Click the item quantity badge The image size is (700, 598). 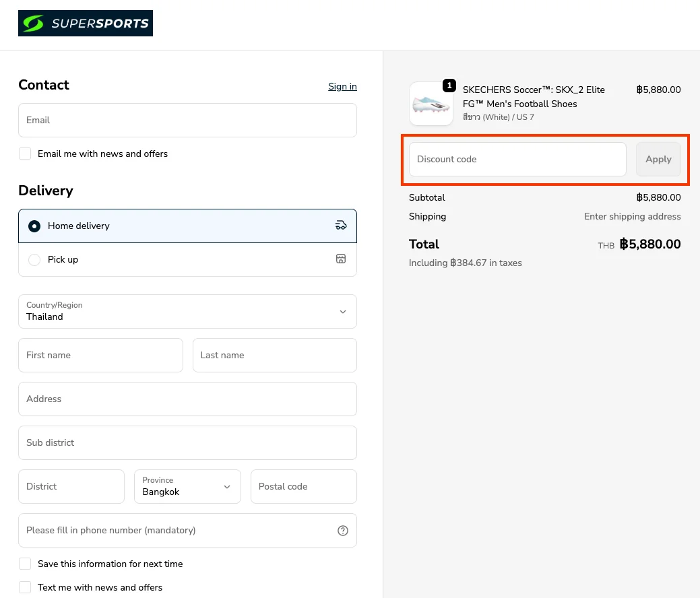pos(449,86)
